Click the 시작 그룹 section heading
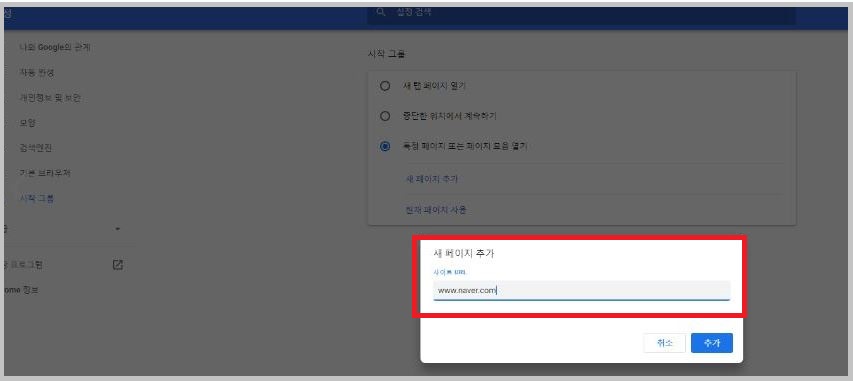Viewport: 853px width, 381px height. 386,54
